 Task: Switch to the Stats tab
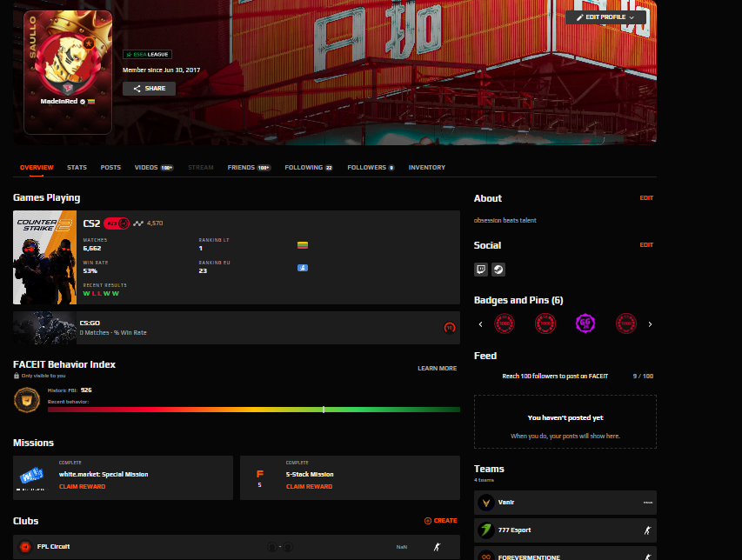click(77, 168)
